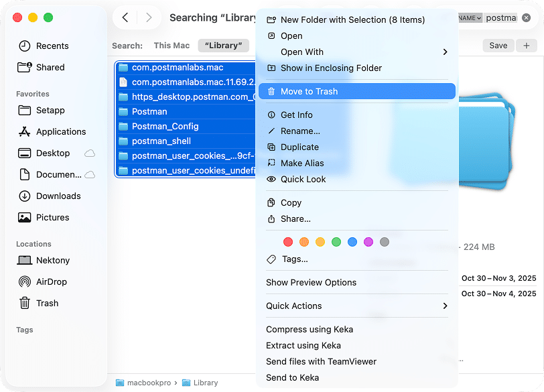Open Downloads folder in sidebar
The image size is (544, 392).
coord(58,196)
